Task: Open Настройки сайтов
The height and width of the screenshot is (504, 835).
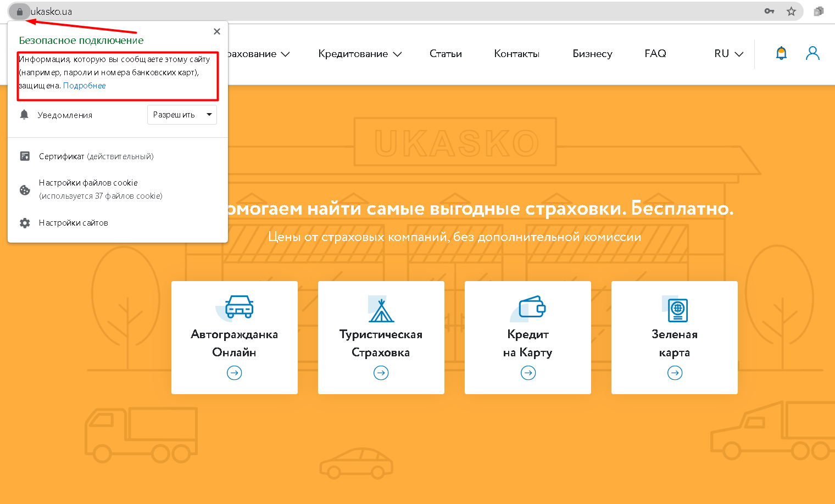Action: 74,223
